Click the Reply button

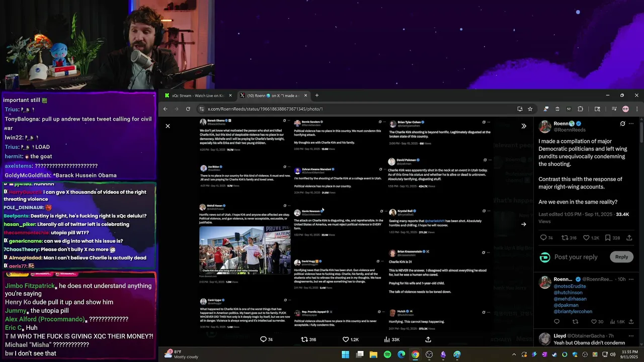click(x=621, y=257)
